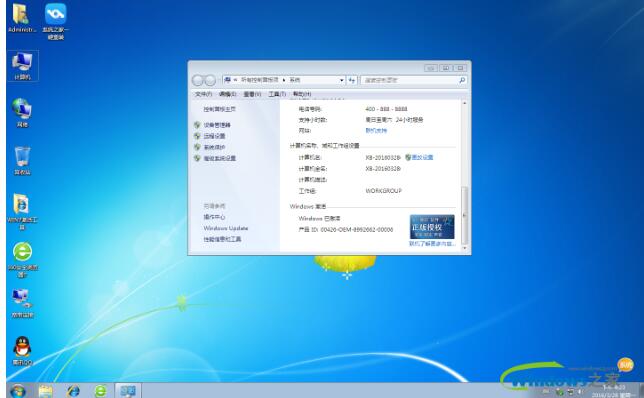The image size is (644, 398).
Task: Click the phone number 400-888-8888 text
Action: coord(386,109)
